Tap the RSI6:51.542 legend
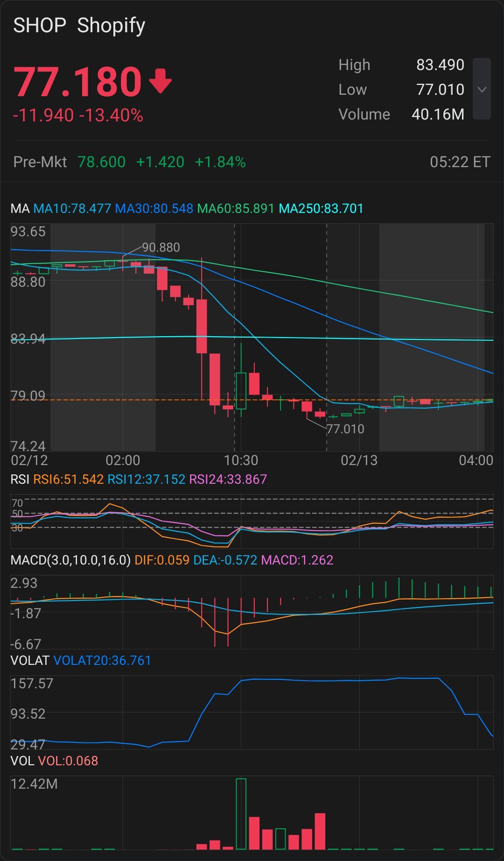This screenshot has width=504, height=861. tap(69, 480)
